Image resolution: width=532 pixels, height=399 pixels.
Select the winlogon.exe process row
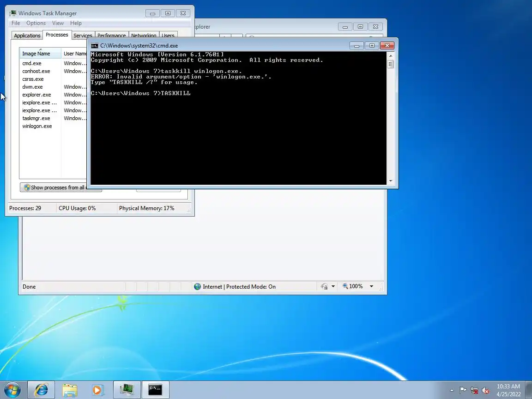tap(53, 126)
